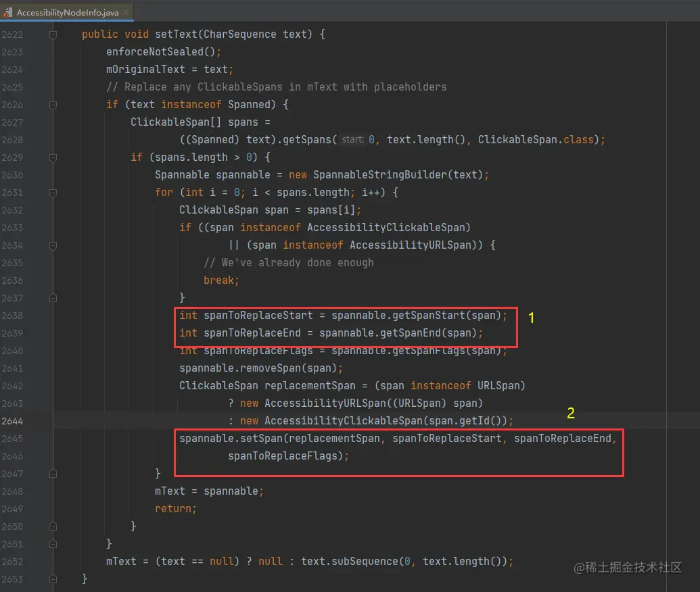This screenshot has width=700, height=592.
Task: Click the Java file icon in the tab
Action: click(8, 12)
